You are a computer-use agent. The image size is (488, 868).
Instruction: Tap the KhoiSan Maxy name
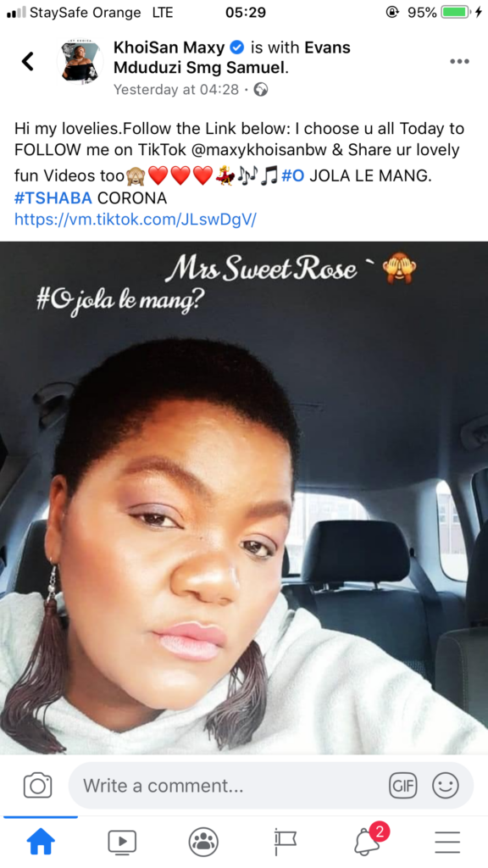(x=169, y=47)
